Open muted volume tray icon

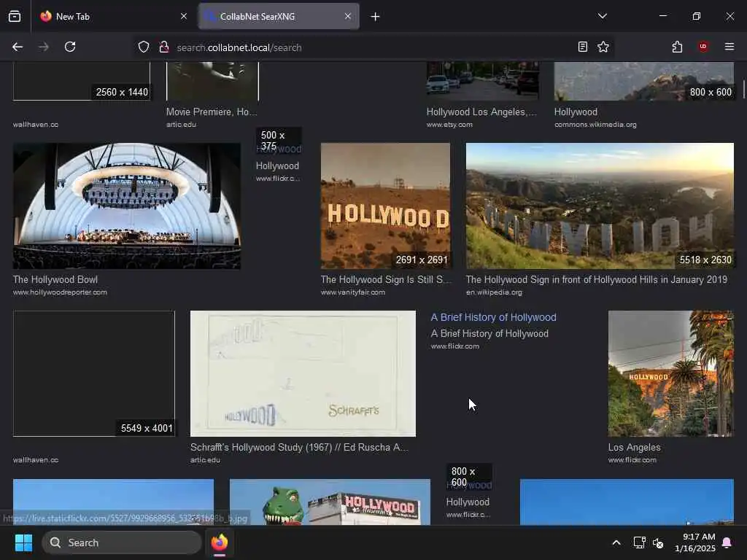[658, 542]
